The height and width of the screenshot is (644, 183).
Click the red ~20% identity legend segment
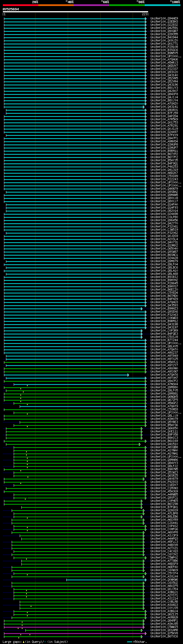(21, 5)
